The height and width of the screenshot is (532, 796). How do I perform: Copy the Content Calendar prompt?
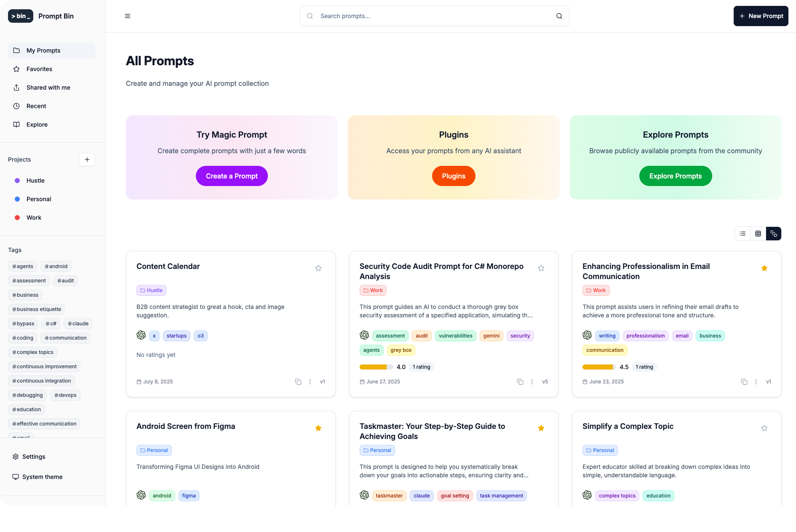[298, 382]
